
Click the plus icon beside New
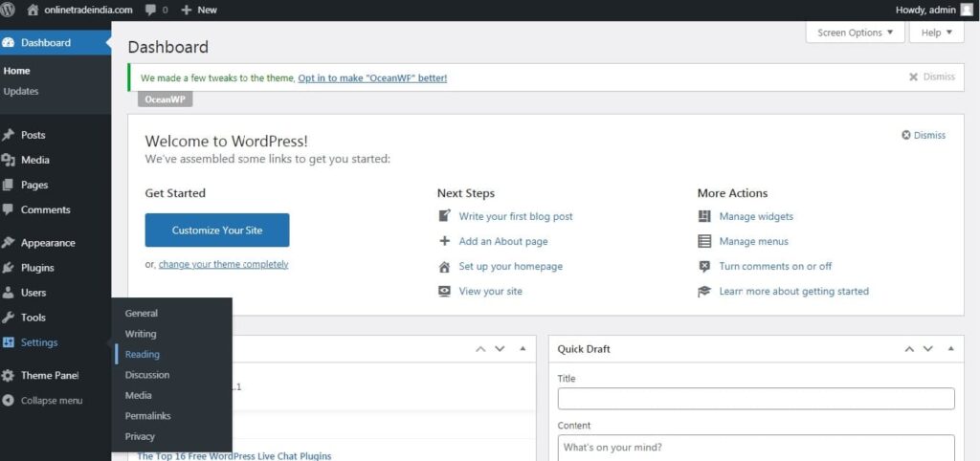pos(186,10)
